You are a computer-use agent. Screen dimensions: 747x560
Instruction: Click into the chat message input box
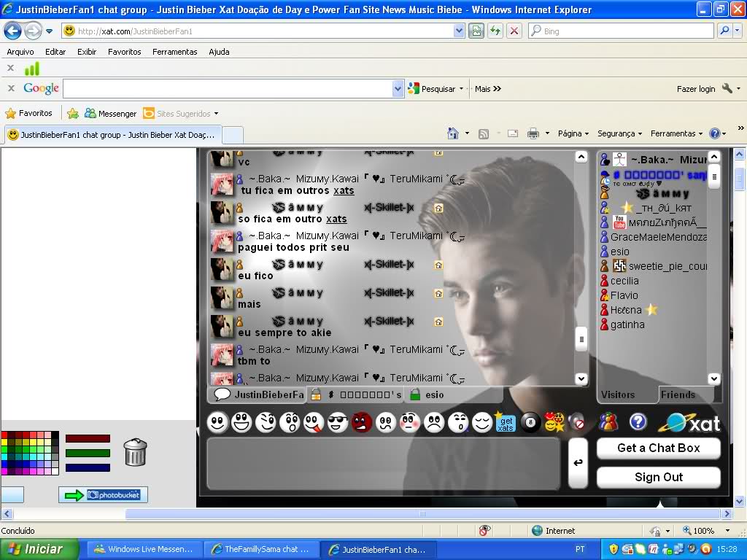tap(383, 463)
